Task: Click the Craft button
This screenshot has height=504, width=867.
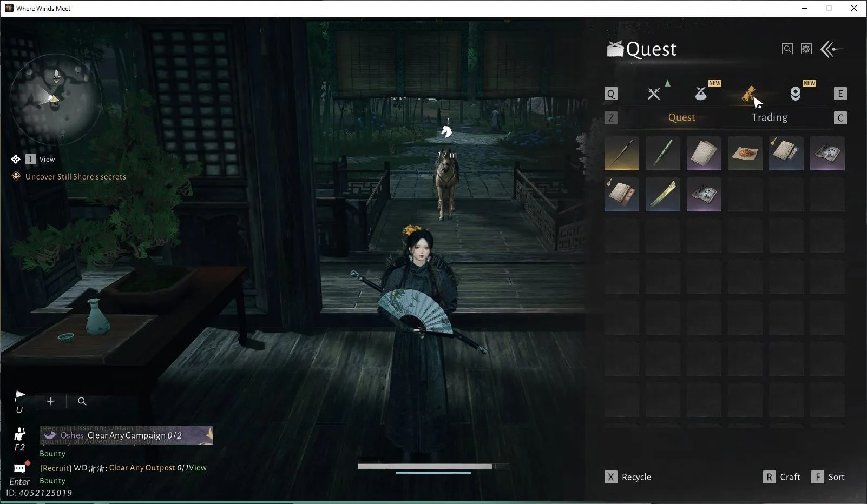Action: tap(781, 477)
